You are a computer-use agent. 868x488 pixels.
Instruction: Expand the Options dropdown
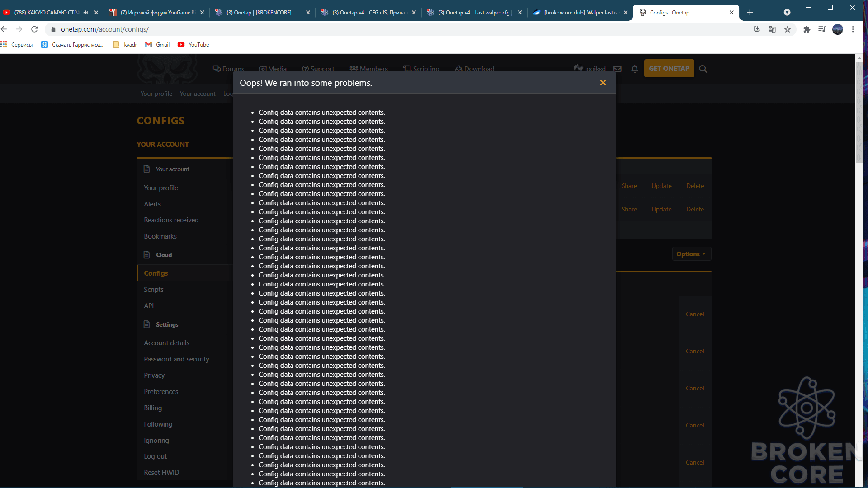click(691, 254)
